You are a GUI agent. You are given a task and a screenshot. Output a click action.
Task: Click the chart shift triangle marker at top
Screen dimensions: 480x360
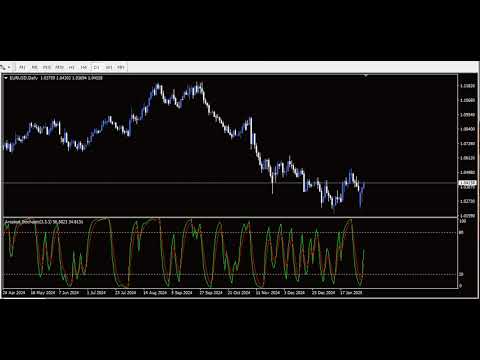(x=366, y=76)
